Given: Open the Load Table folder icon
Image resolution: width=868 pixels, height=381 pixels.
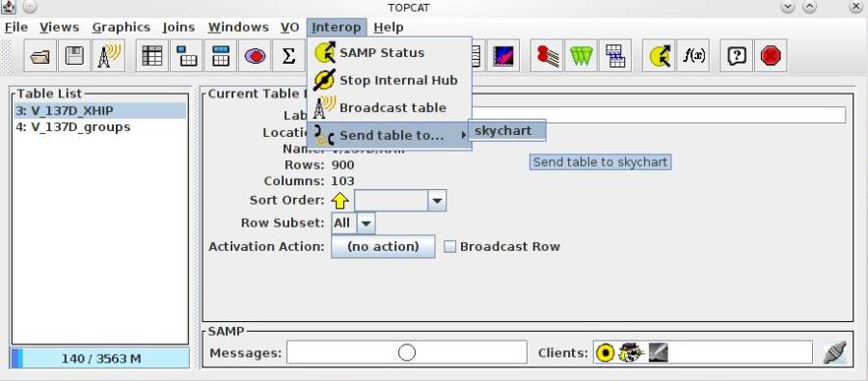Looking at the screenshot, I should (41, 56).
